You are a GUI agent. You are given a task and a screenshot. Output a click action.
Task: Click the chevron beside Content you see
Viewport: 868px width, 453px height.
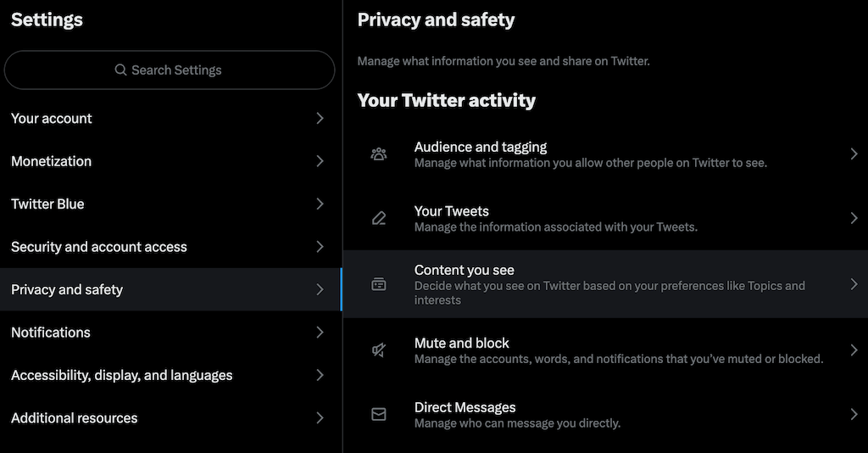(x=854, y=284)
